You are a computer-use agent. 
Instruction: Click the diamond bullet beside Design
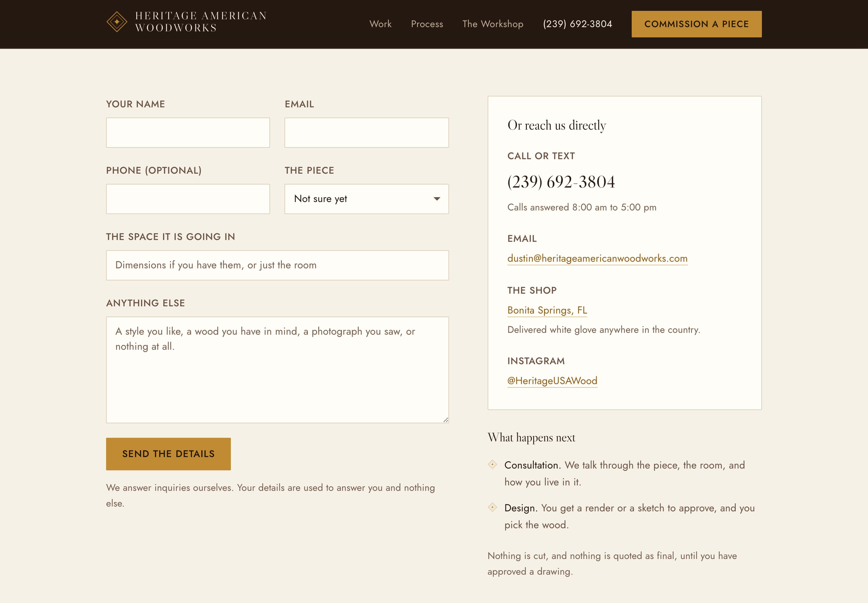492,507
